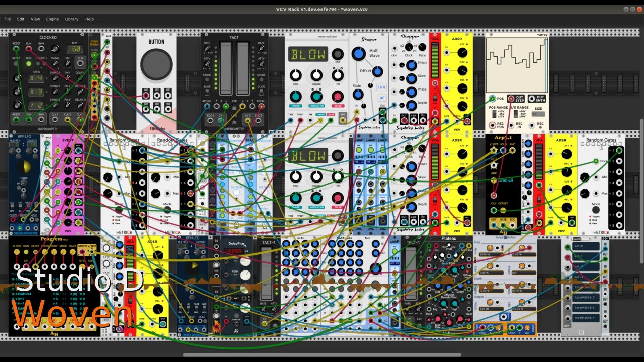Screen dimensions: 644x362
Task: Click the CLOCKED SWING master knob
Action: coord(54,64)
